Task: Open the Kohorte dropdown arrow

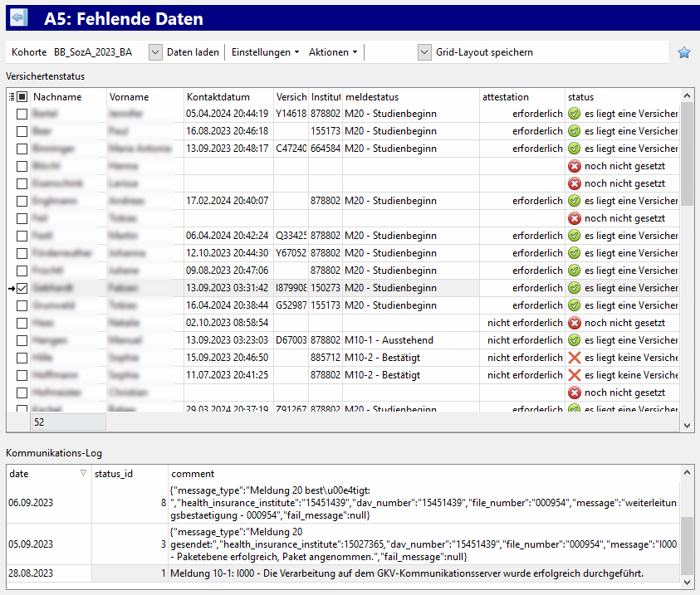Action: (154, 52)
